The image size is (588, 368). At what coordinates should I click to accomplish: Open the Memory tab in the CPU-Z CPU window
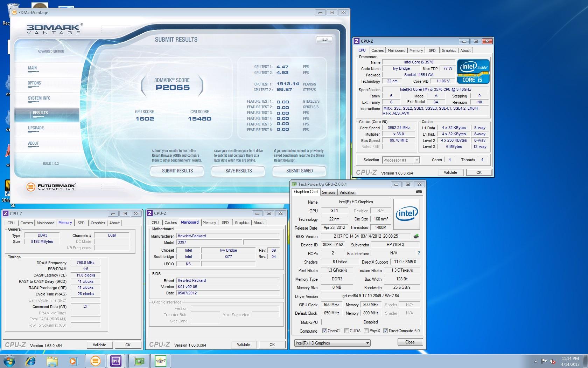pyautogui.click(x=416, y=50)
